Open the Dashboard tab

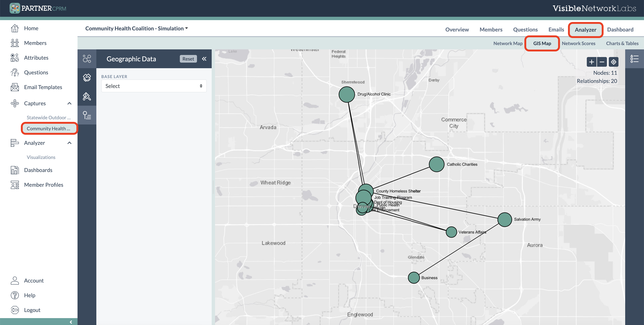(620, 29)
